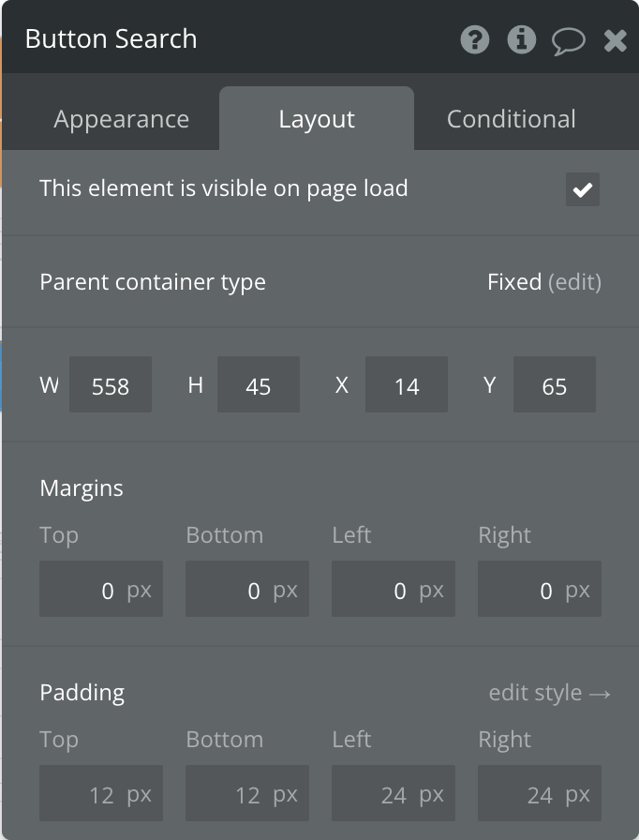Viewport: 639px width, 840px height.
Task: Click the (edit) link for parent container
Action: 574,282
